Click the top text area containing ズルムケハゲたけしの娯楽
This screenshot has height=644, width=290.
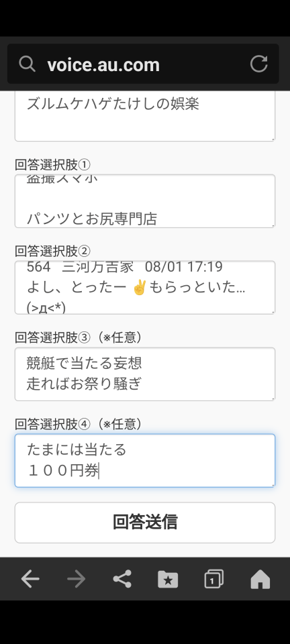145,116
